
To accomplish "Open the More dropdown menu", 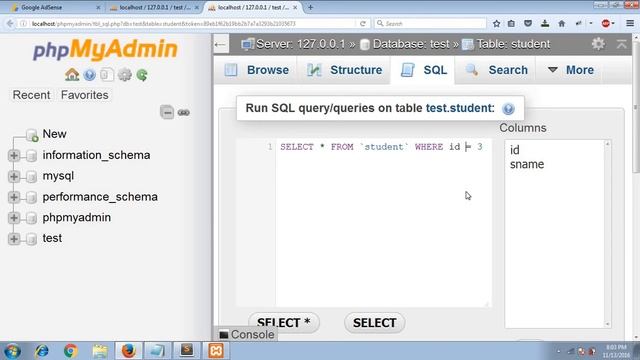I will tap(570, 70).
